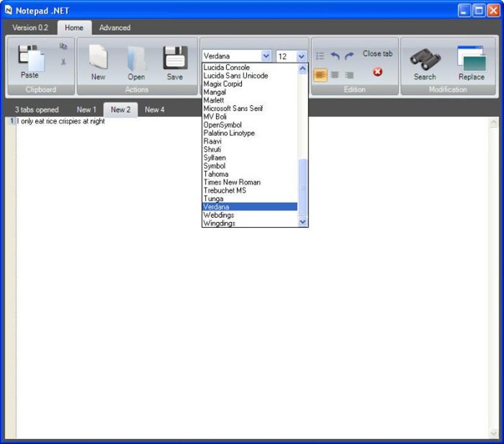This screenshot has width=504, height=444.
Task: Select the Symbol font entry
Action: click(x=250, y=166)
